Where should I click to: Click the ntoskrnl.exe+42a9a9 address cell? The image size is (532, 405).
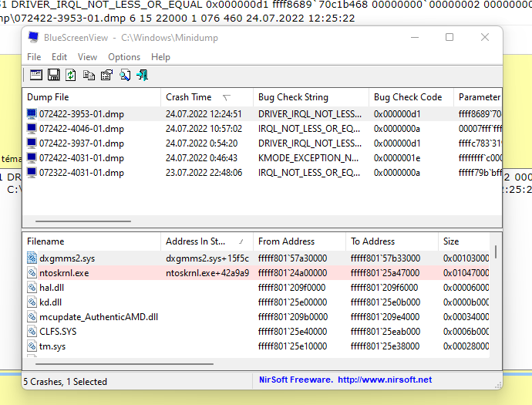207,272
